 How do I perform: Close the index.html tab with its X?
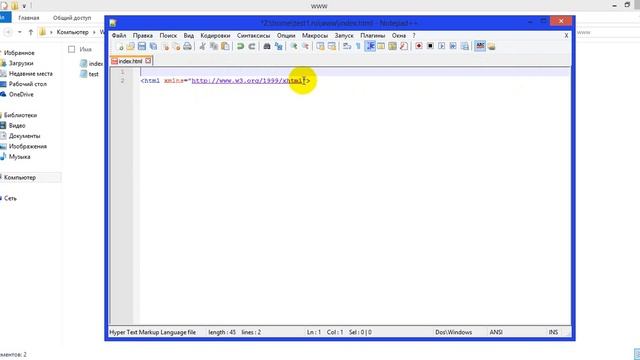click(x=148, y=61)
